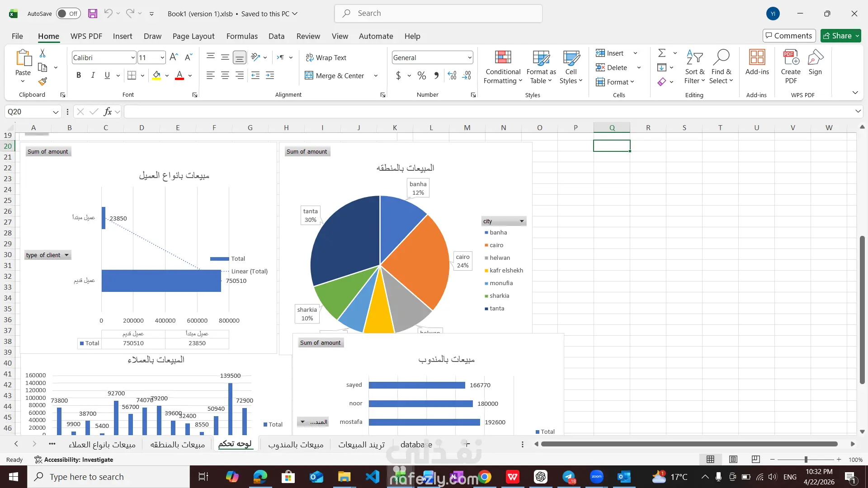This screenshot has height=488, width=868.
Task: Click the Decrease Indent icon
Action: [x=255, y=75]
